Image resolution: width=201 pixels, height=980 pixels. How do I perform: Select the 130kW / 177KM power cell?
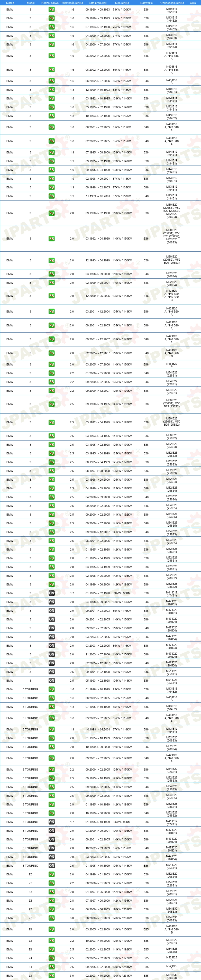tap(122, 959)
